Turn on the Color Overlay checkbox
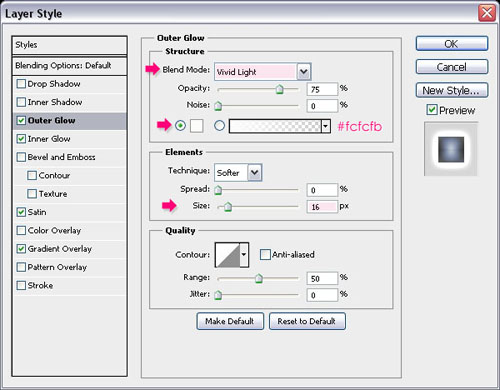Screen dimensions: 500x390 [21, 230]
